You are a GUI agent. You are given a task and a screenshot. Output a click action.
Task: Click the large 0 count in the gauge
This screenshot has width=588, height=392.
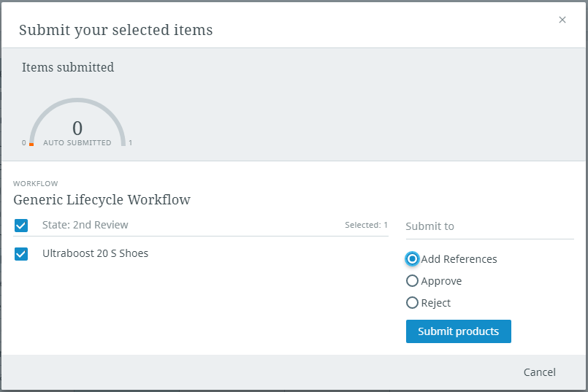point(77,128)
